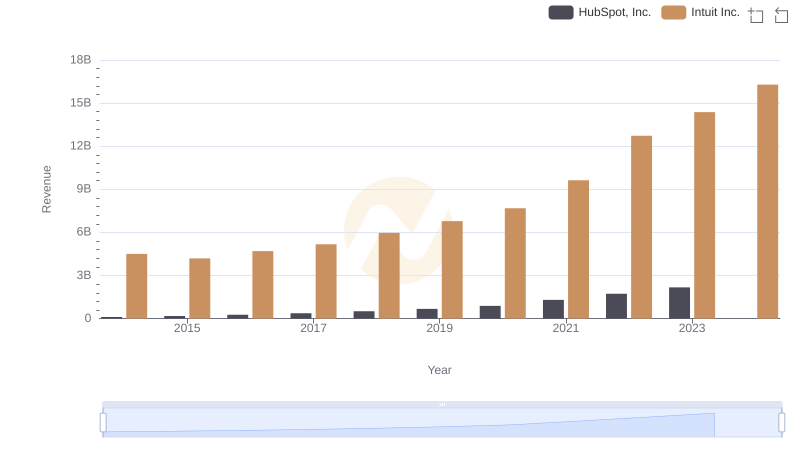This screenshot has width=800, height=461.
Task: Toggle HubSpot, Inc. legend swatch
Action: coord(561,12)
